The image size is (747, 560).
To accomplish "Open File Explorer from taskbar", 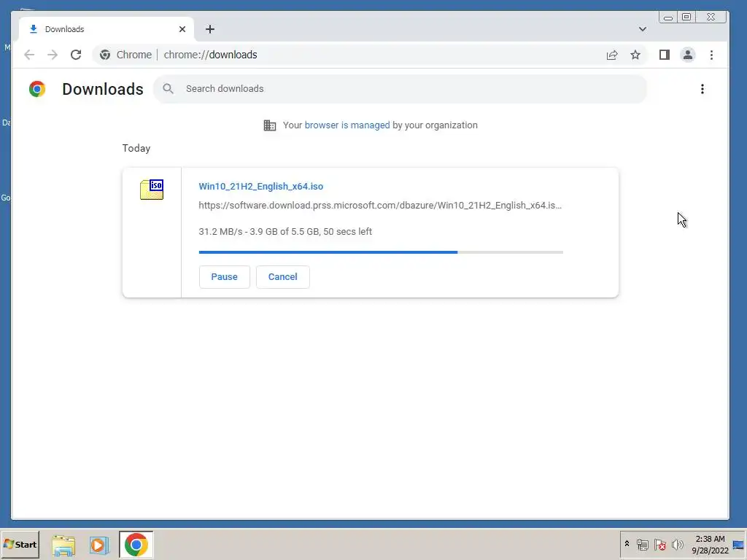I will (x=63, y=545).
